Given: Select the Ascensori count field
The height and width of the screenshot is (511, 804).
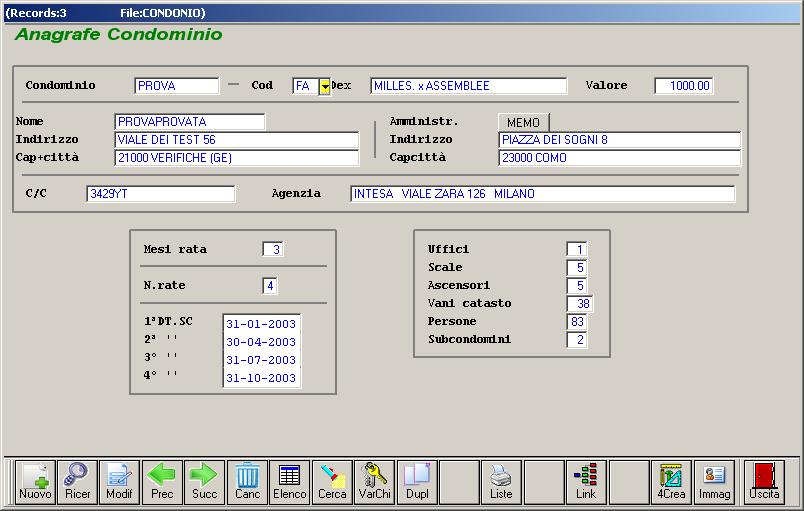Looking at the screenshot, I should coord(577,285).
